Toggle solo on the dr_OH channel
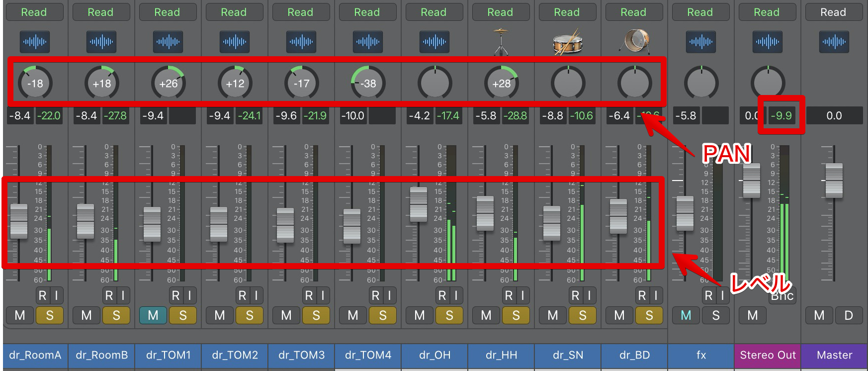The height and width of the screenshot is (371, 868). pyautogui.click(x=449, y=315)
